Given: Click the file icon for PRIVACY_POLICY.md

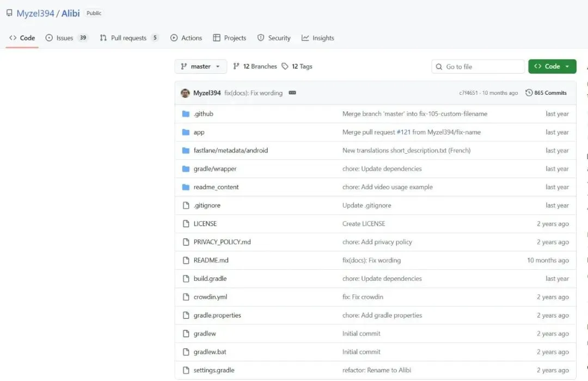Looking at the screenshot, I should coord(186,242).
